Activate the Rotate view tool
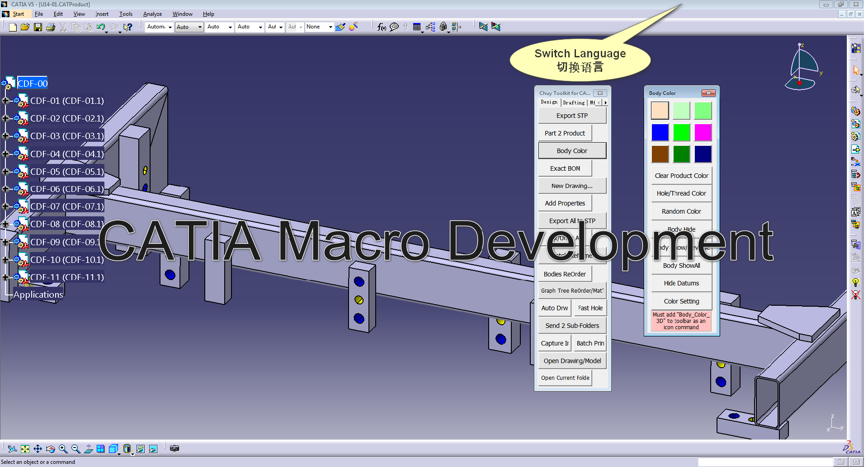This screenshot has width=868, height=467. tap(50, 448)
